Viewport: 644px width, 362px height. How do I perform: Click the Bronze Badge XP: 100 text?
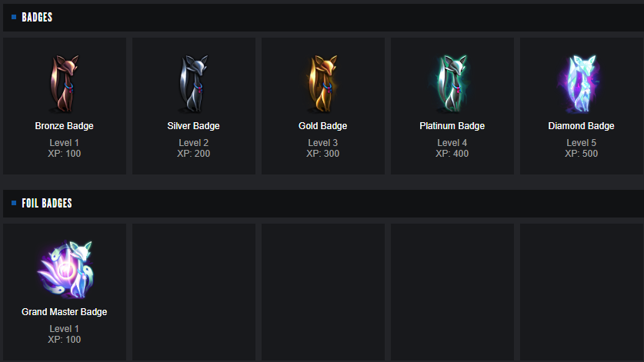65,154
